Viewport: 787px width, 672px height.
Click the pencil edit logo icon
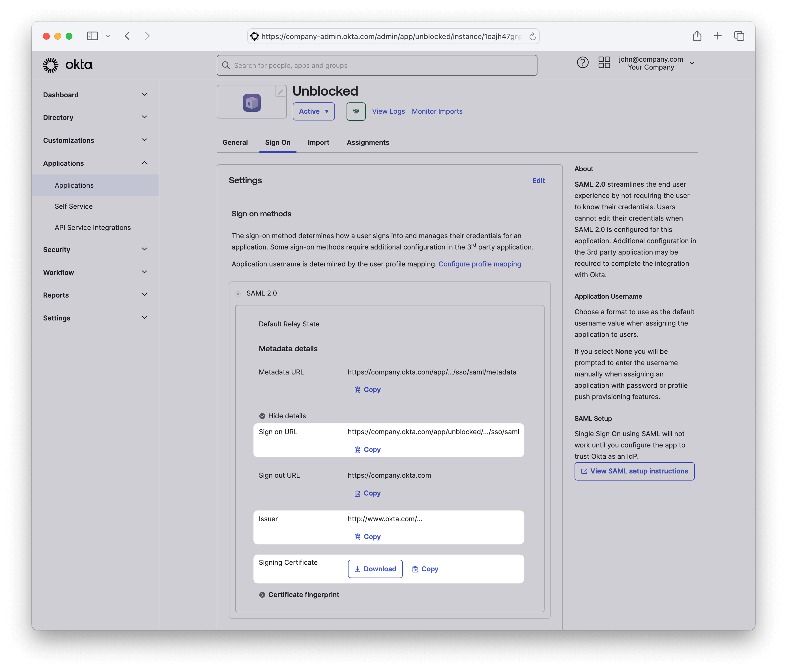[x=280, y=92]
